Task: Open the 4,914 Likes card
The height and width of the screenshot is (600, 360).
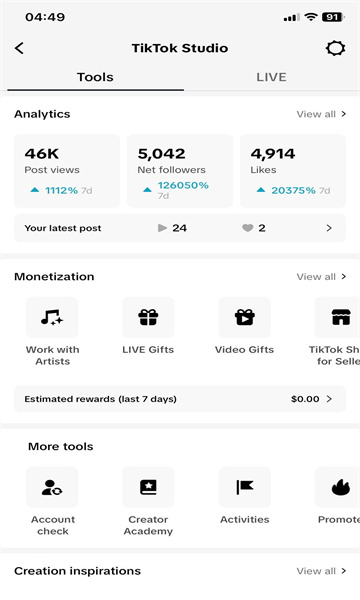Action: point(293,171)
